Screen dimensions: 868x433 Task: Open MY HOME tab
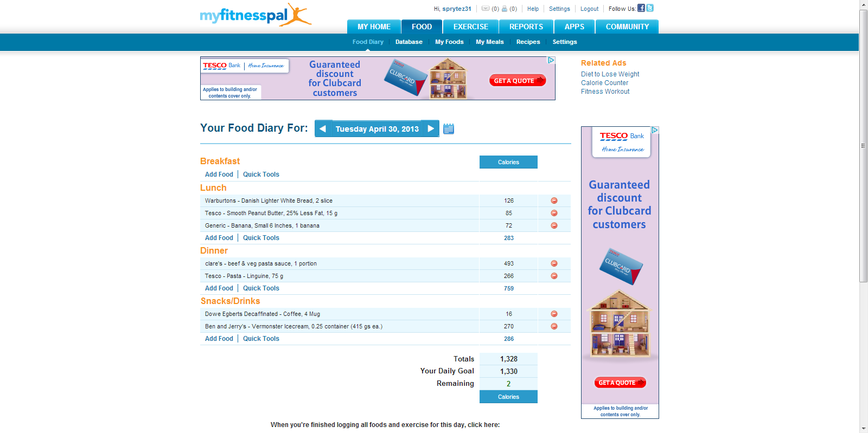374,27
